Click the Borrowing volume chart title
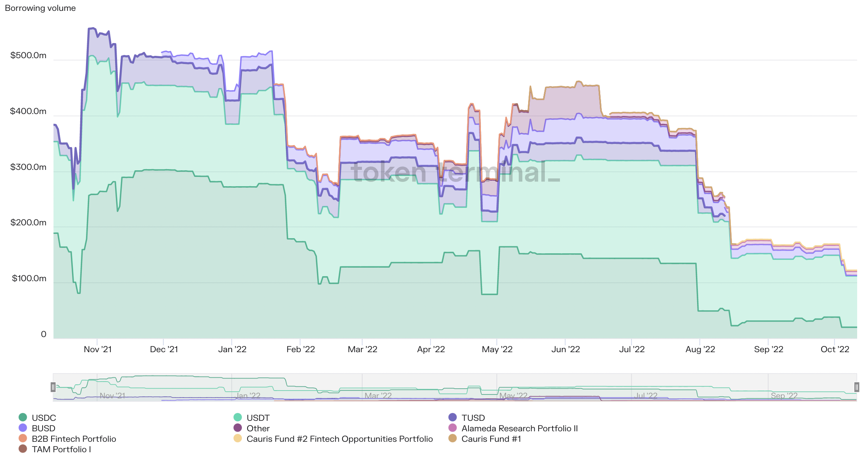The image size is (868, 460). click(x=40, y=8)
